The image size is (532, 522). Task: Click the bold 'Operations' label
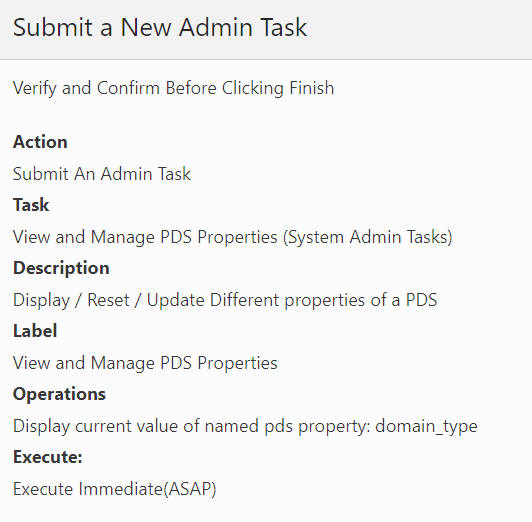tap(59, 394)
